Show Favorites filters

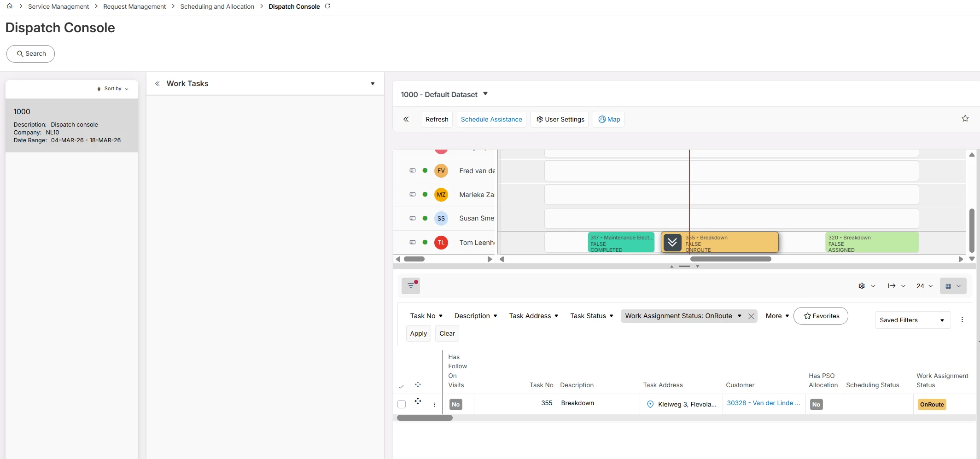tap(821, 316)
